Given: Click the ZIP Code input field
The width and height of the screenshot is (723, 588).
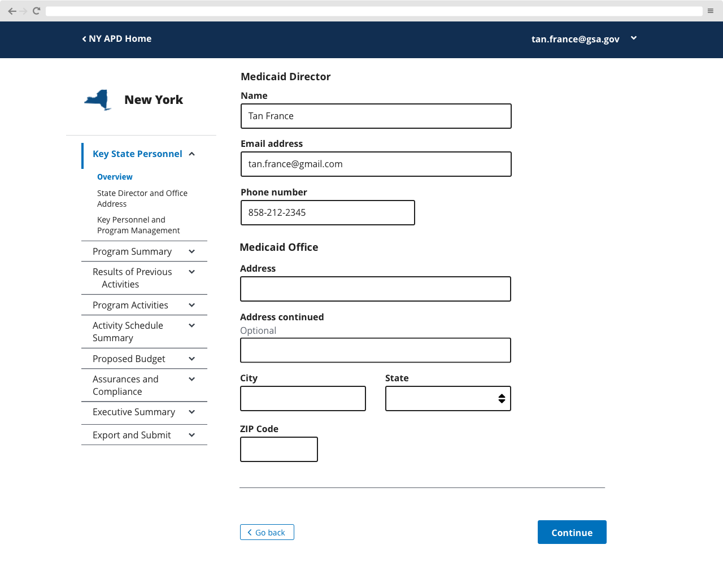Looking at the screenshot, I should coord(278,449).
